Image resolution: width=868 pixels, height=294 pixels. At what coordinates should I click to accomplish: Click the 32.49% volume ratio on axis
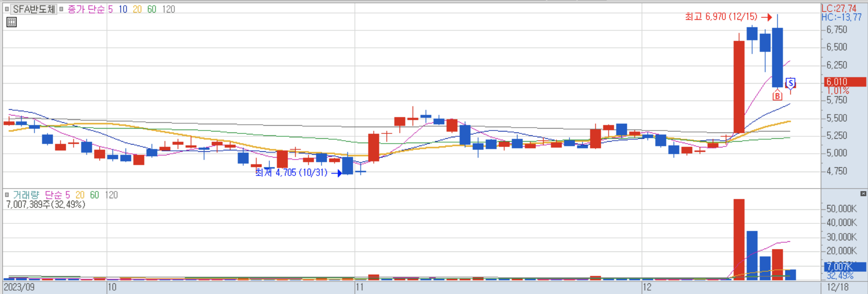(840, 276)
